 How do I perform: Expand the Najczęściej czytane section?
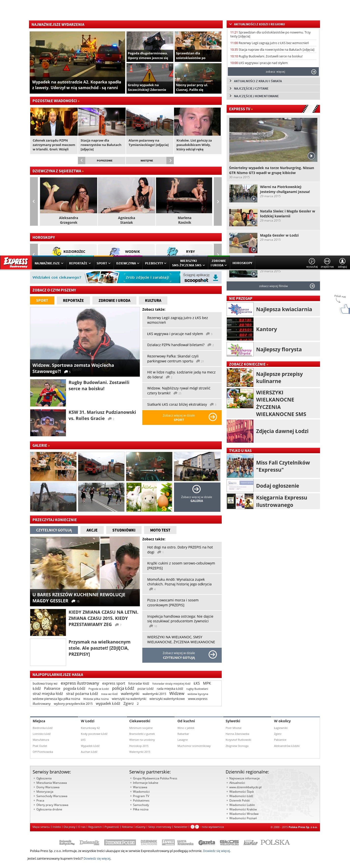pyautogui.click(x=273, y=89)
